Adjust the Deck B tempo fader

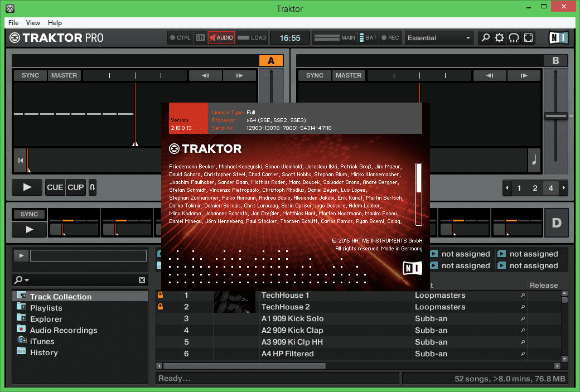point(555,116)
